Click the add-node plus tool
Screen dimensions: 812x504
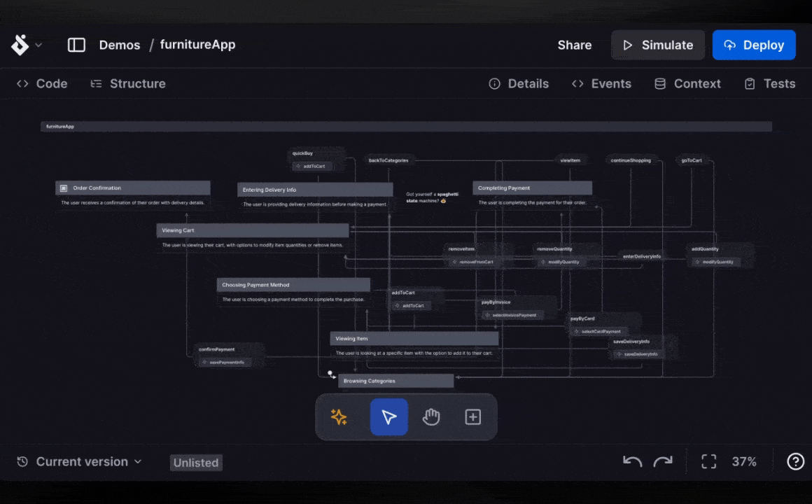point(472,416)
